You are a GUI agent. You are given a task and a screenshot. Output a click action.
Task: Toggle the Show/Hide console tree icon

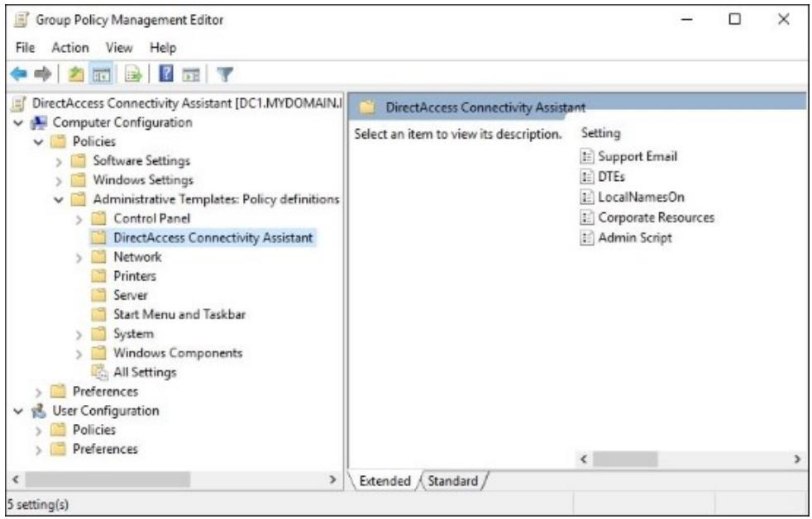tap(101, 74)
